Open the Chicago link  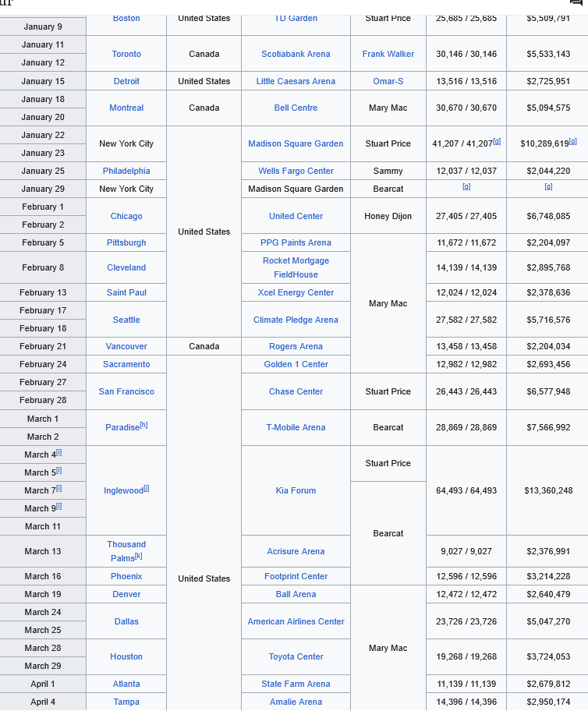[126, 216]
